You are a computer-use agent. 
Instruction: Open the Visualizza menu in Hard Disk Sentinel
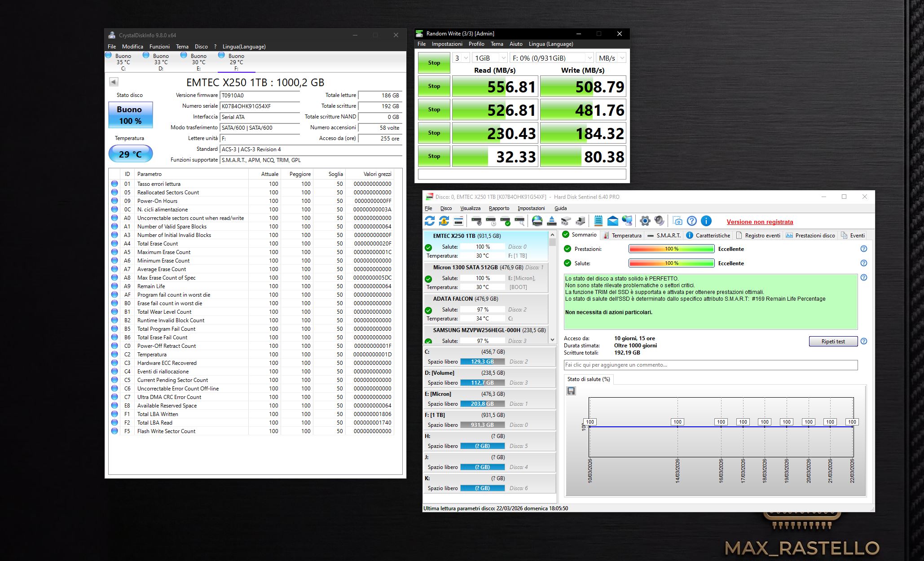[x=470, y=208]
